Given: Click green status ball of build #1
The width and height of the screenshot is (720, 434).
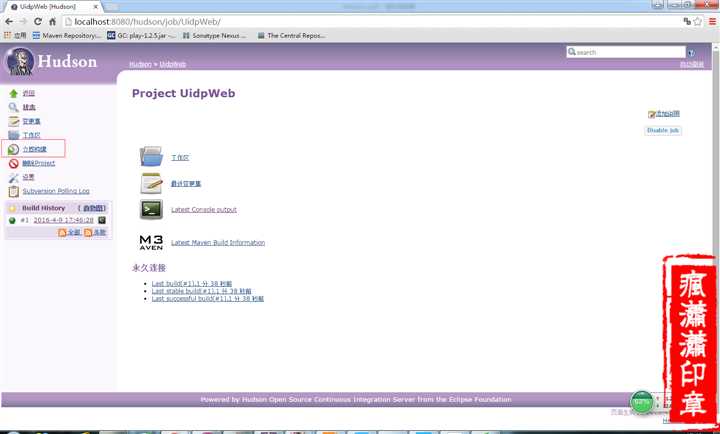Looking at the screenshot, I should coord(12,220).
